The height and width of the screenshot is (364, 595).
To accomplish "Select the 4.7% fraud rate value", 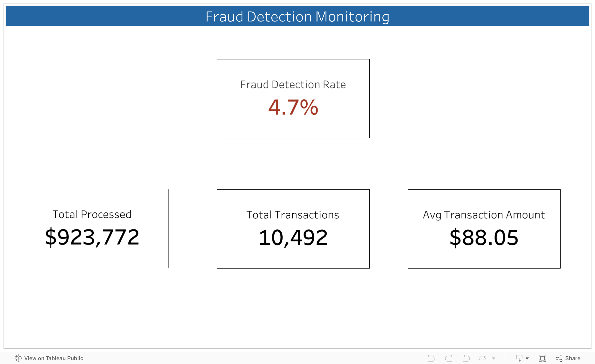I will pos(293,107).
